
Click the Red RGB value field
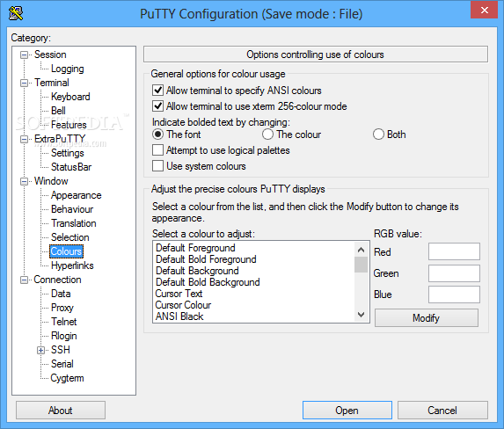[x=454, y=251]
